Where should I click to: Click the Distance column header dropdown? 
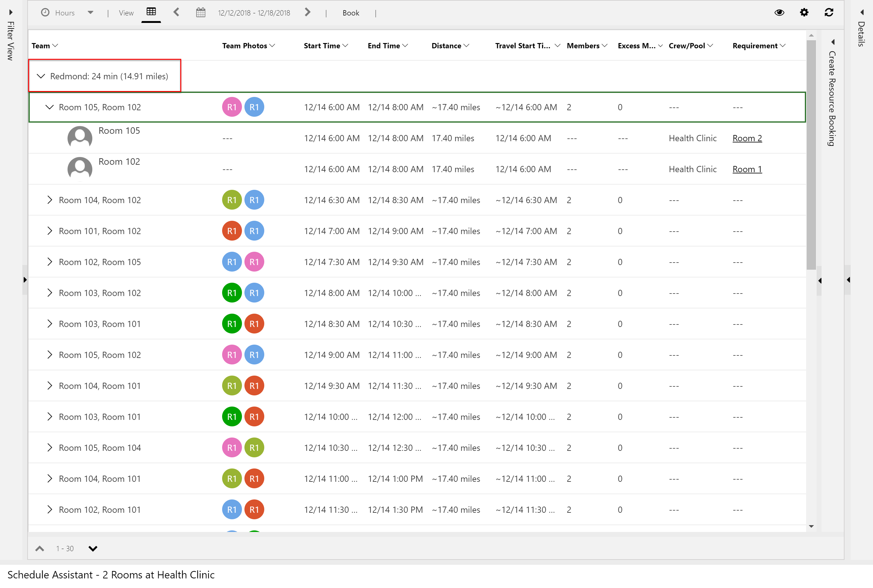click(467, 45)
